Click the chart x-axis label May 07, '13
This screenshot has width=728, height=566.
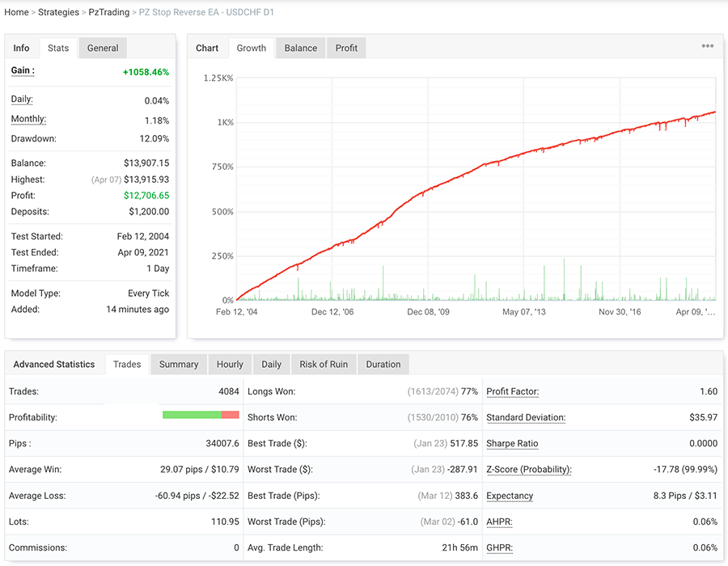coord(523,312)
